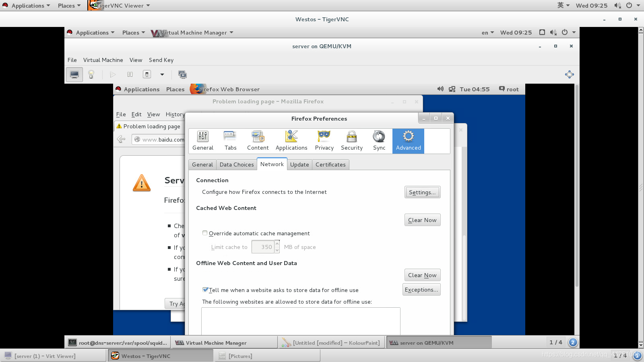Open shutdown options dropdown arrow
The image size is (644, 362).
[162, 74]
